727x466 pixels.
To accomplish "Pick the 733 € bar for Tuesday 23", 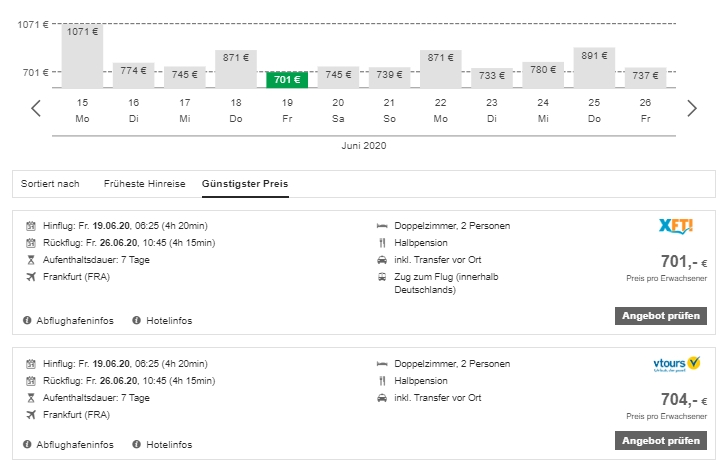I will point(492,77).
